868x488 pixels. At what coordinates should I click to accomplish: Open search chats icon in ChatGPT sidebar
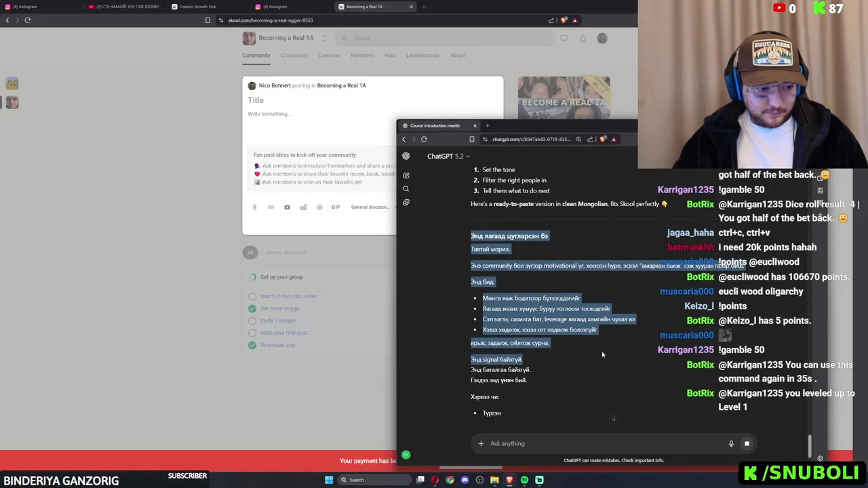pyautogui.click(x=406, y=189)
